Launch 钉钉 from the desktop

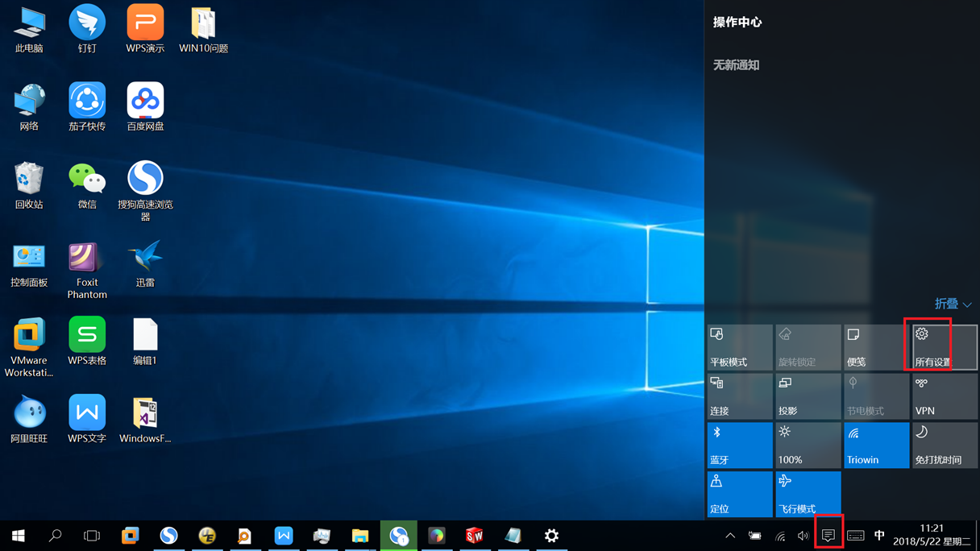[x=87, y=30]
